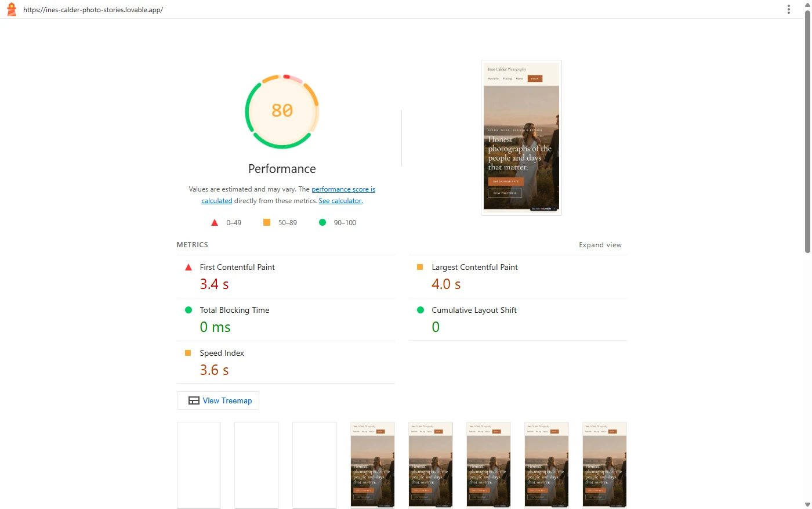Click the fifth filmstrip frame thumbnail

point(430,465)
